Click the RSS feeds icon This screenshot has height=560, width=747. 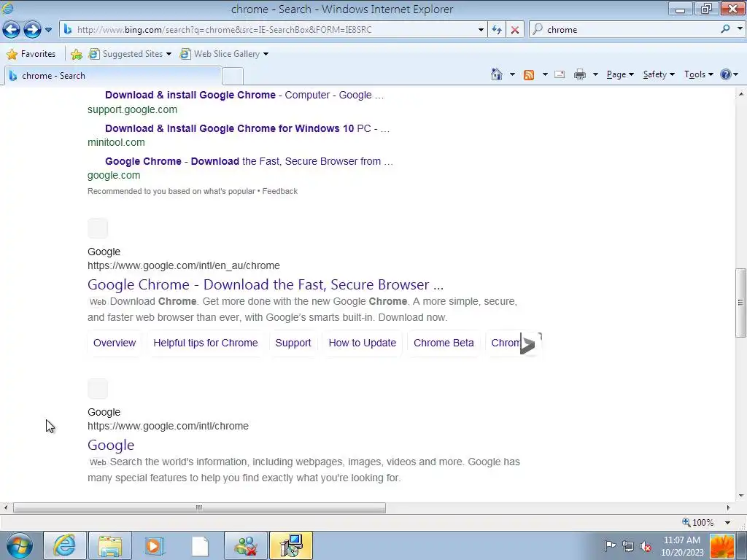(x=529, y=75)
